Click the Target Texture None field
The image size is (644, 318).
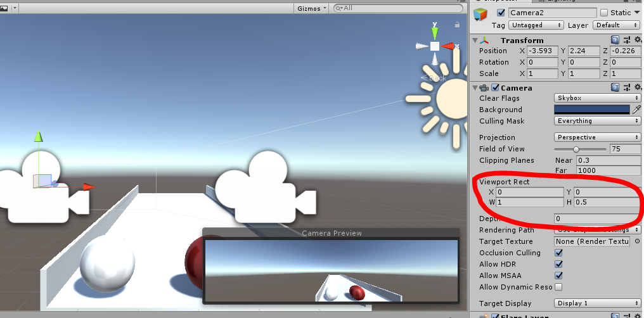pyautogui.click(x=592, y=241)
